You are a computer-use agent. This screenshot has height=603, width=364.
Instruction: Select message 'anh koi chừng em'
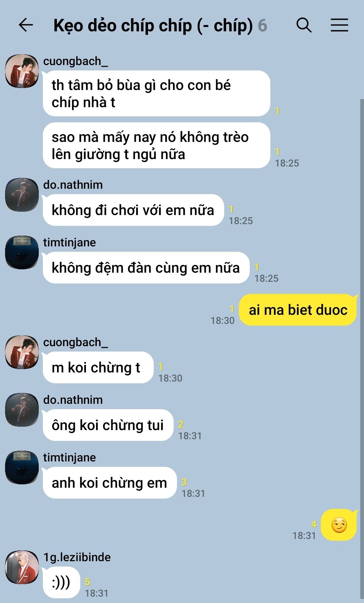[x=109, y=483]
